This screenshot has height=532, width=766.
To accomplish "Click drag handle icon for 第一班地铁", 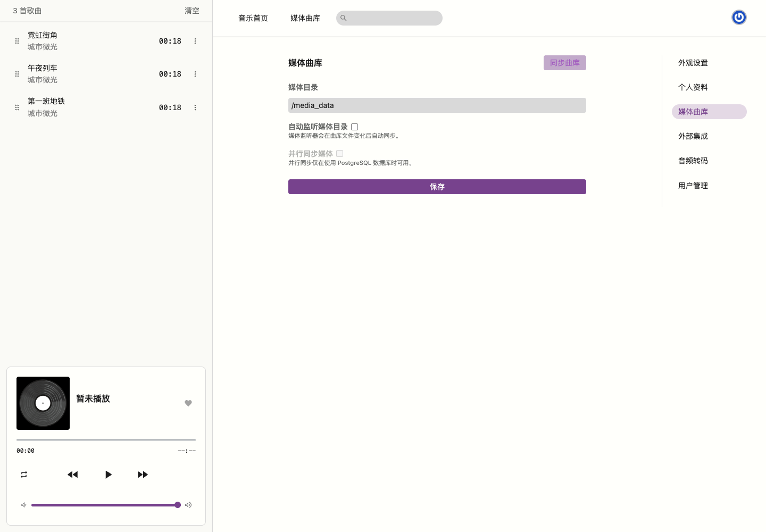I will 17,107.
